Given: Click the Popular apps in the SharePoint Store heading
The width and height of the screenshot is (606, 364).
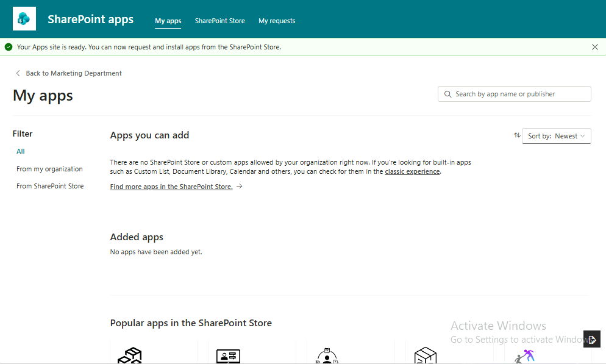Looking at the screenshot, I should (x=191, y=323).
